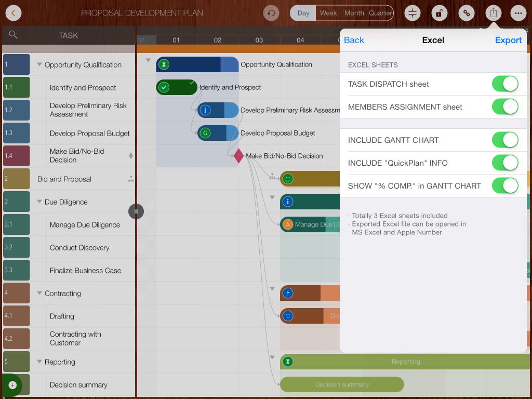Open the row height adjustment icon

tap(412, 13)
